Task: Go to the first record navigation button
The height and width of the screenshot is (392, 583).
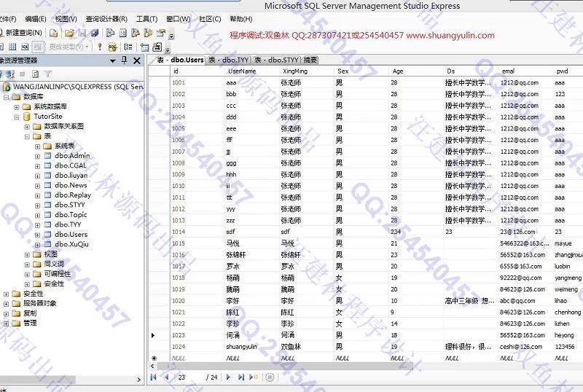Action: [x=154, y=377]
